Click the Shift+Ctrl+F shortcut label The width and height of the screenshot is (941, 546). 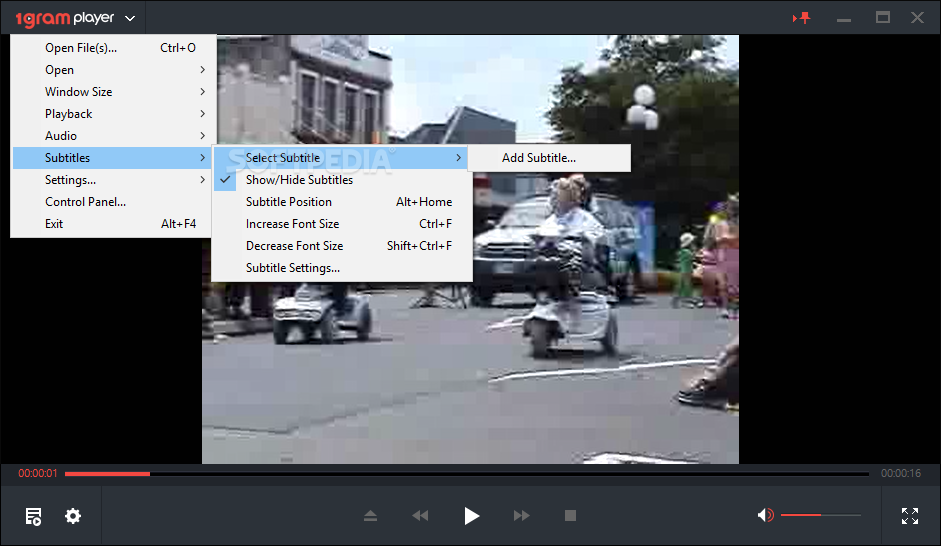point(419,245)
